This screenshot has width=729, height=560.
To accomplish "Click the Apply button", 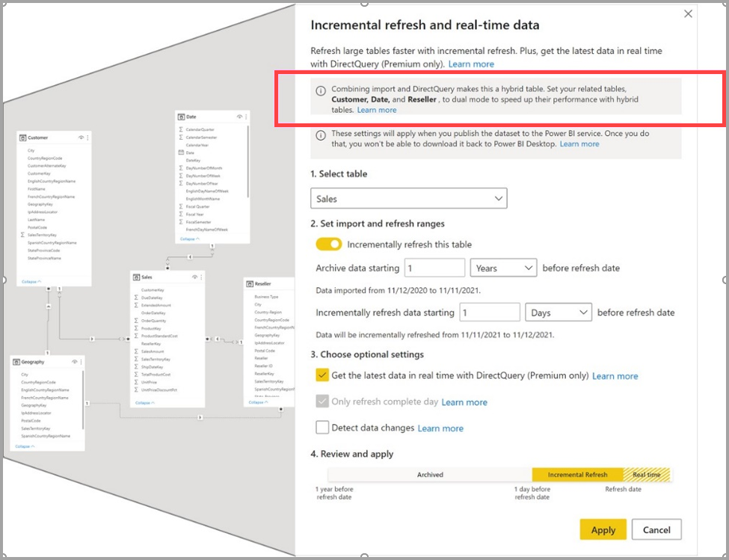I will 603,530.
